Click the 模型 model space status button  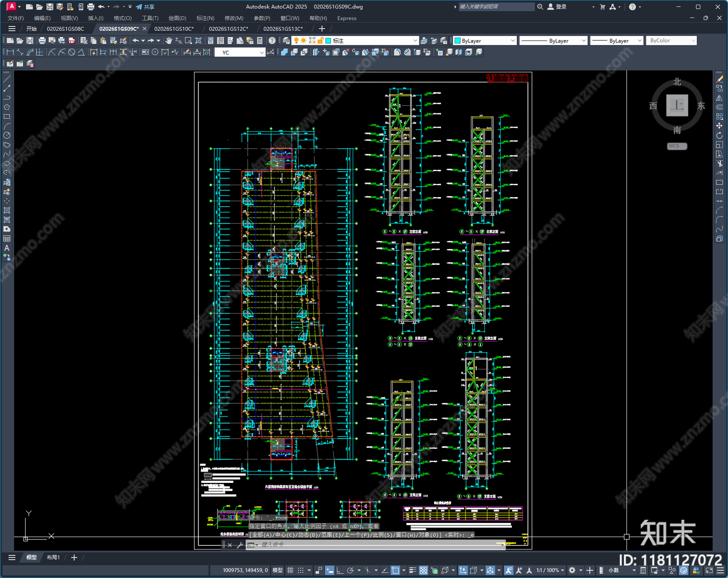pos(278,570)
